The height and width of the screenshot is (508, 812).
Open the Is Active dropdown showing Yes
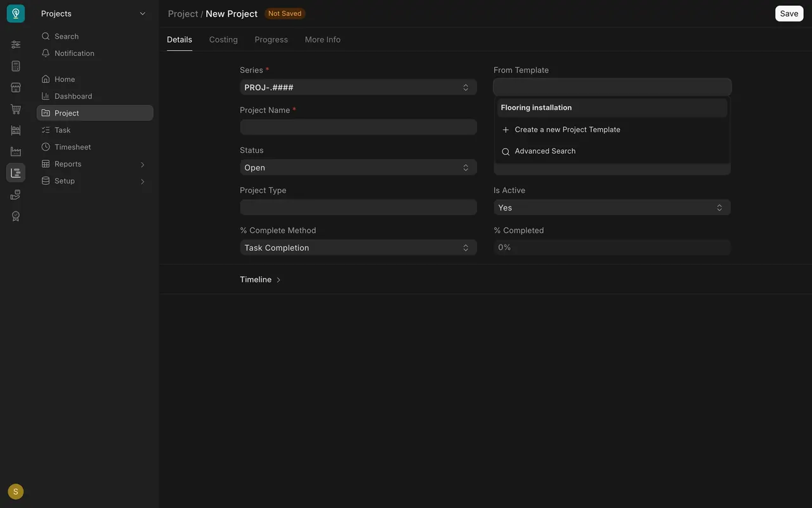pyautogui.click(x=612, y=208)
